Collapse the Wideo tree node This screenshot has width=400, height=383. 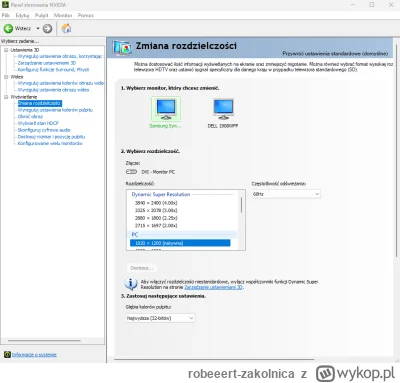coord(6,77)
